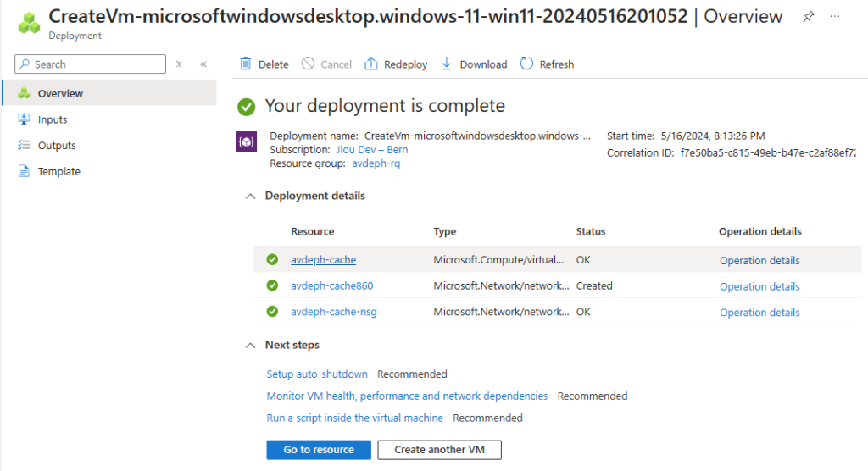Open the avdeph-cache resource link
The width and height of the screenshot is (868, 471).
click(x=323, y=259)
